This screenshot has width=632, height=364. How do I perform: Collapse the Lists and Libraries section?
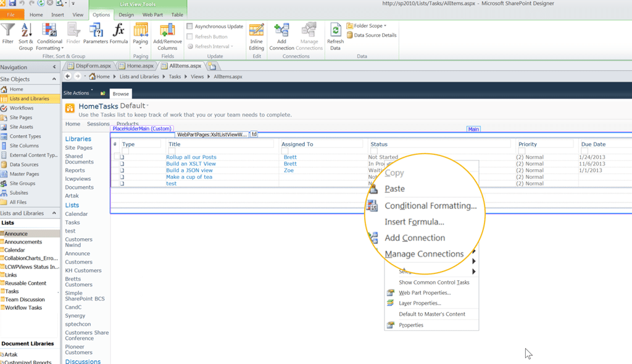(x=54, y=213)
